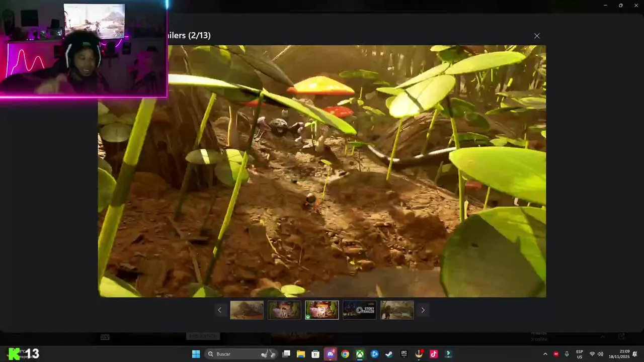
Task: Maximize-restore the Xbox app window
Action: pos(620,5)
